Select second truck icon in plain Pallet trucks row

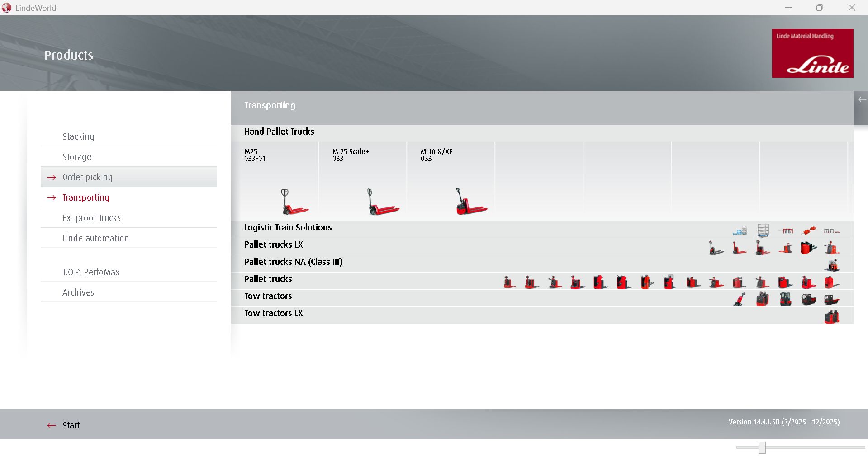[532, 282]
